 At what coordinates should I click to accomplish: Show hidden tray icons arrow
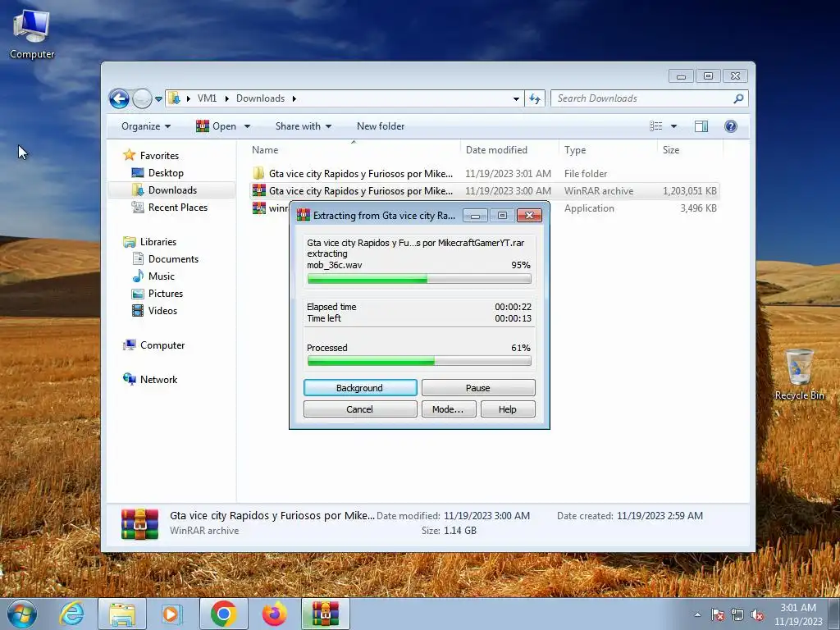click(697, 614)
